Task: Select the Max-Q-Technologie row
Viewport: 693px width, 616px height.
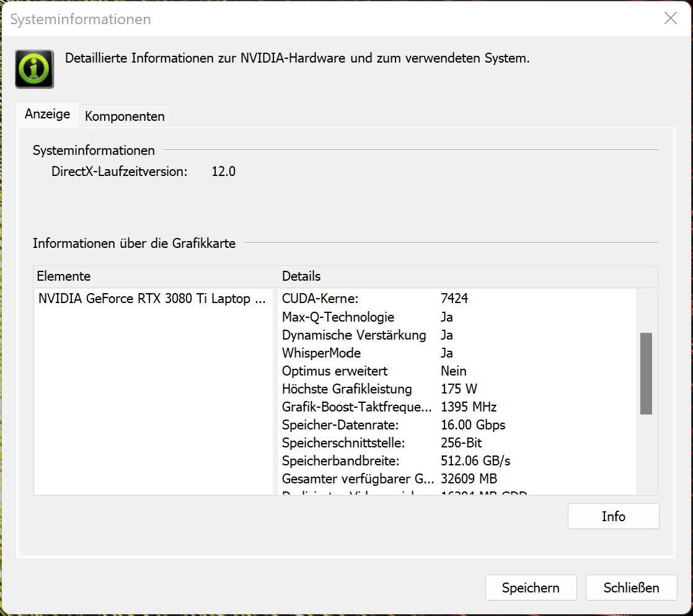Action: click(457, 317)
